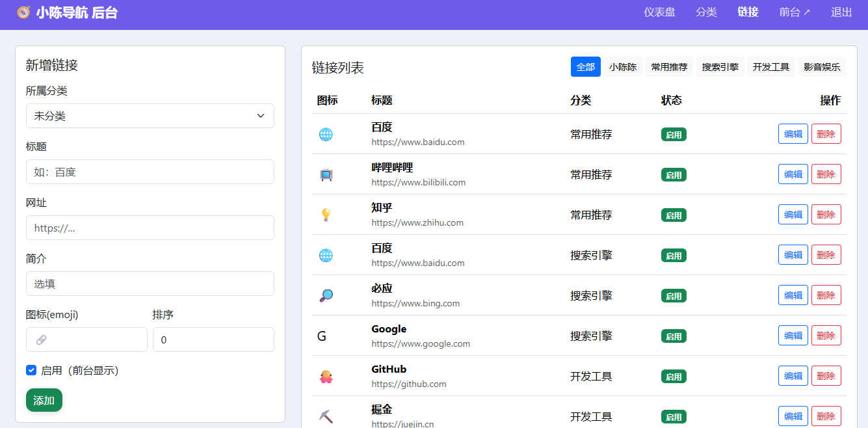This screenshot has height=428, width=868.
Task: Click the 状态 column header
Action: [x=672, y=100]
